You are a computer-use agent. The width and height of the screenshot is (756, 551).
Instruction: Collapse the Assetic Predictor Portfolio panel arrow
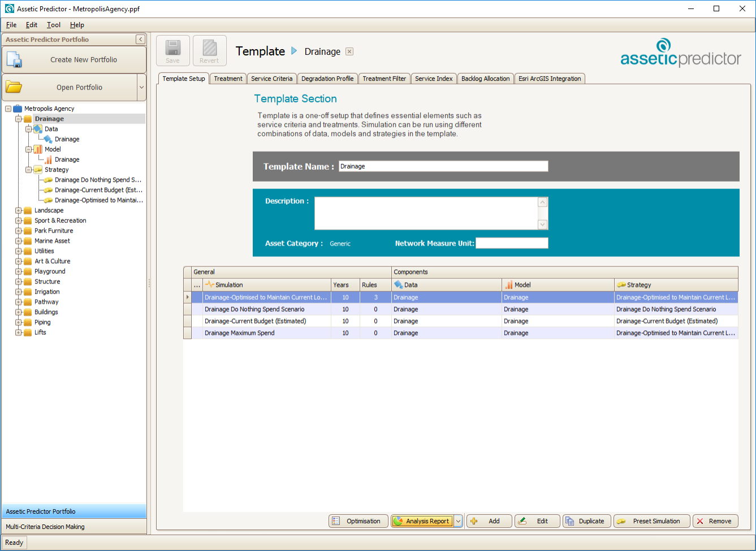point(141,40)
